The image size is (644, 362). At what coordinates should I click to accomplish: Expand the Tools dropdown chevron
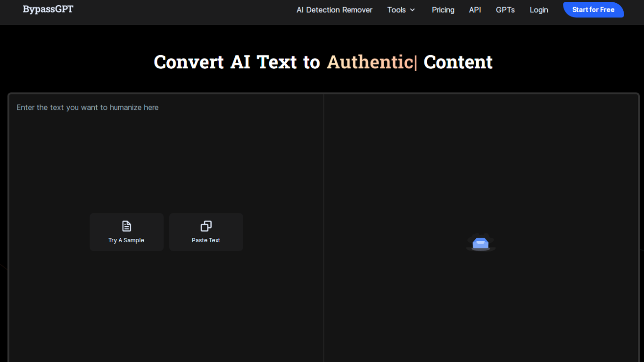click(x=413, y=10)
